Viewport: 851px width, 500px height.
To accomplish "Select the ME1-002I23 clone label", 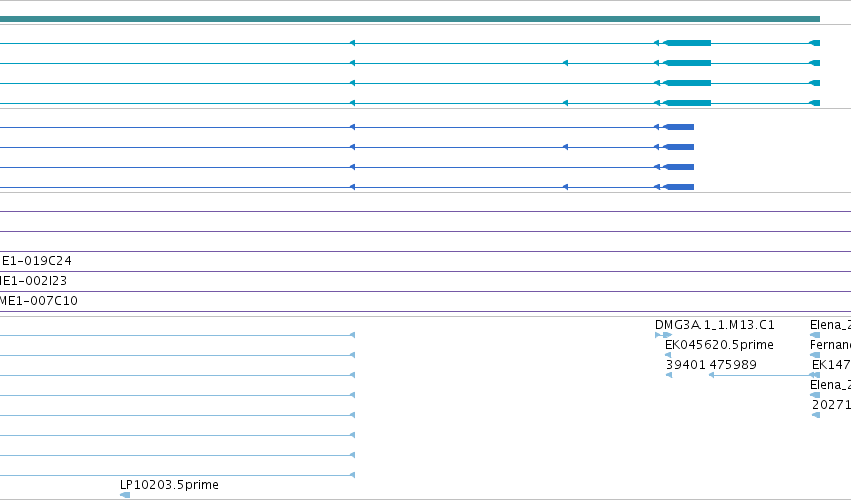I will 33,281.
